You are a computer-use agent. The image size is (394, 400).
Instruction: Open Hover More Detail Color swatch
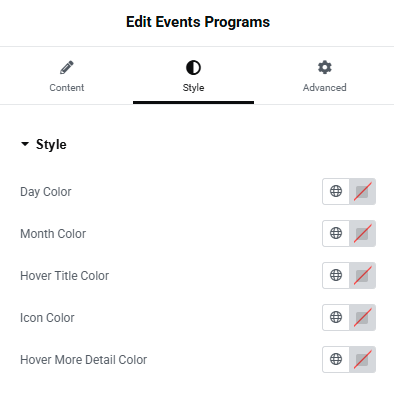pyautogui.click(x=362, y=359)
